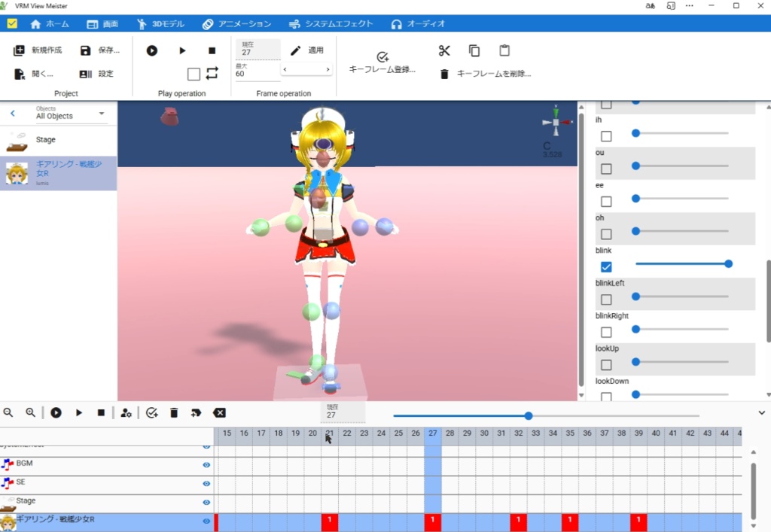Uncheck the blink checkbox
Screen dimensions: 771x532
[606, 266]
